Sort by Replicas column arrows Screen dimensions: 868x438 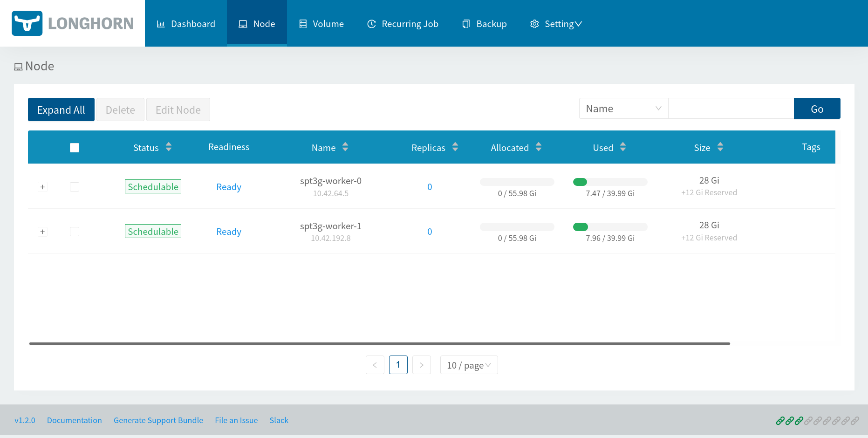click(455, 147)
